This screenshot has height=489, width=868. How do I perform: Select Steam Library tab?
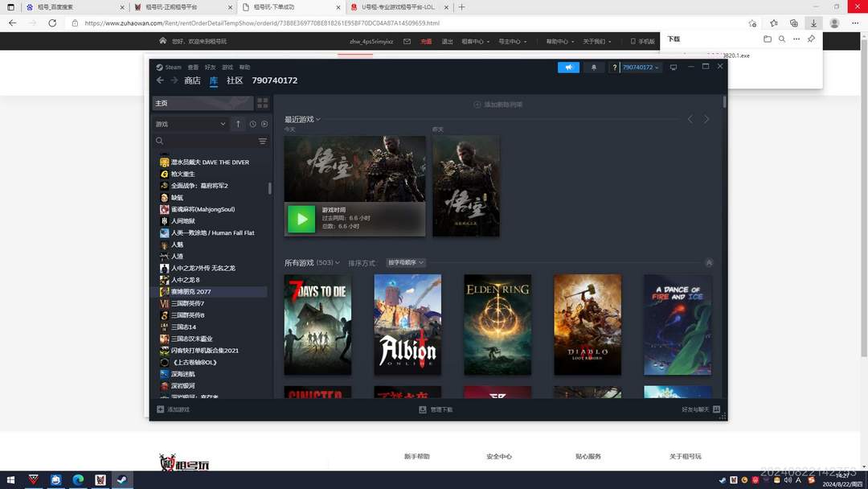(214, 80)
